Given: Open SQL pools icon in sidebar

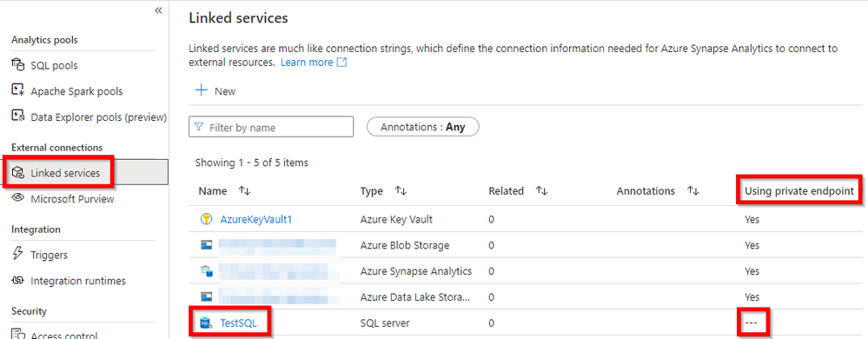Looking at the screenshot, I should (x=18, y=65).
